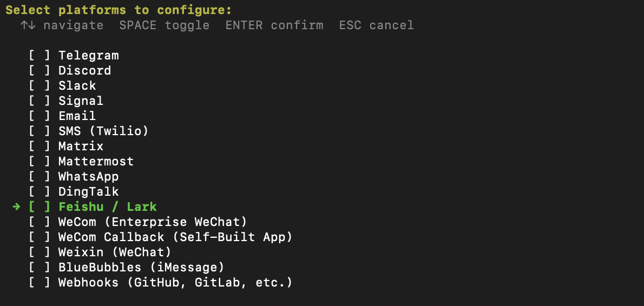Toggle the highlighted Feishu / Lark checkbox

[40, 207]
